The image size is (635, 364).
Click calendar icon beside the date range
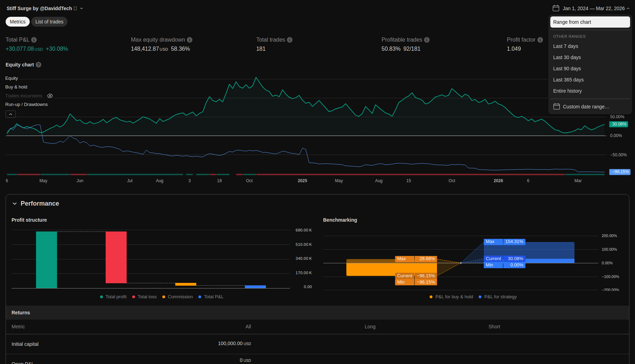click(556, 8)
